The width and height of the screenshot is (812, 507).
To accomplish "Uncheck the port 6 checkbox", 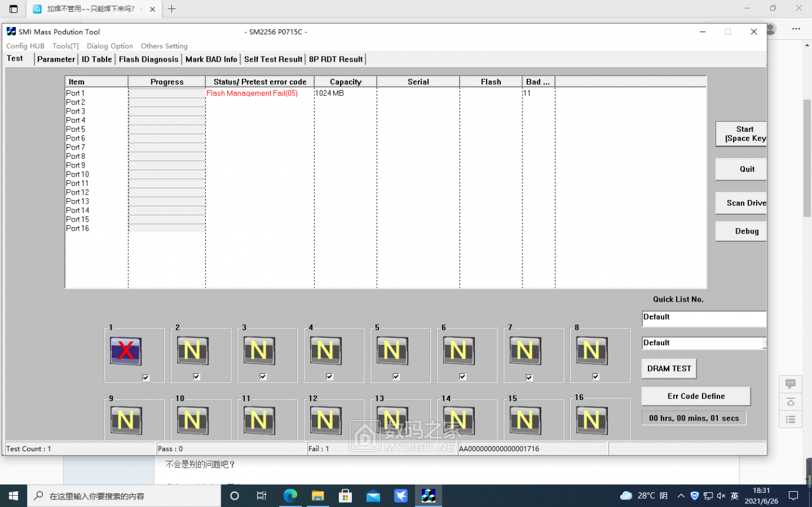I will (462, 376).
